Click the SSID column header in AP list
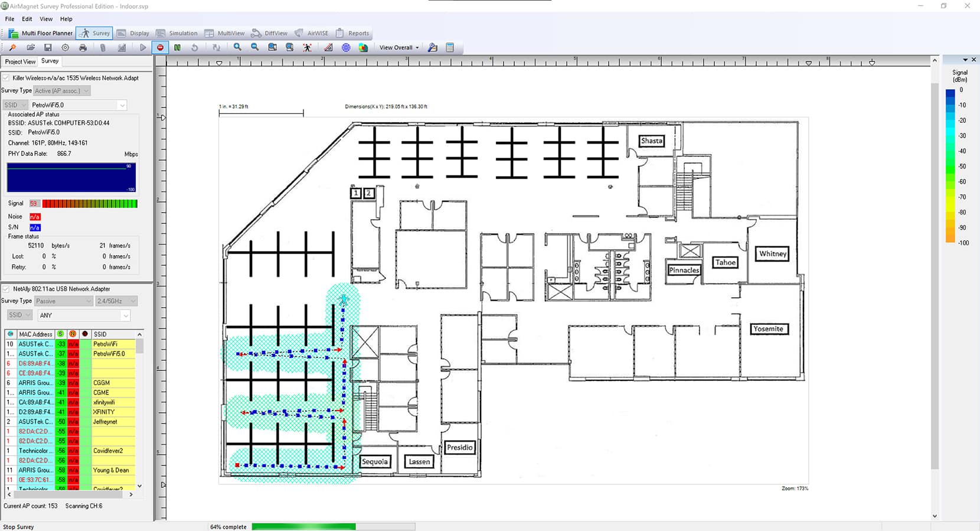The width and height of the screenshot is (980, 531). tap(112, 334)
